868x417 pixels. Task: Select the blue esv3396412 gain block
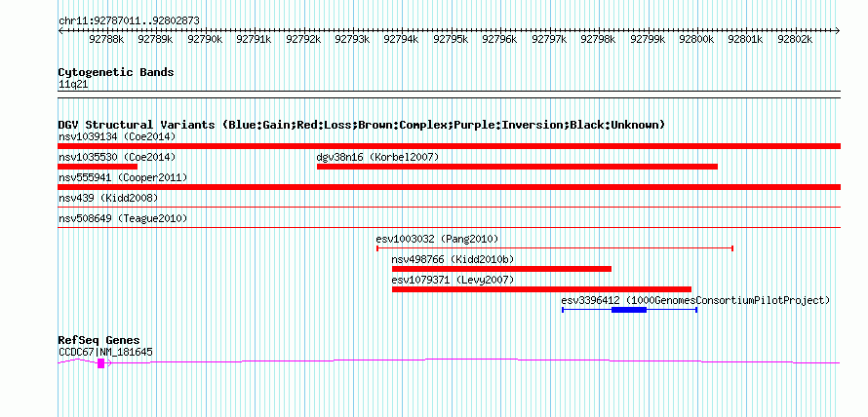pos(629,310)
